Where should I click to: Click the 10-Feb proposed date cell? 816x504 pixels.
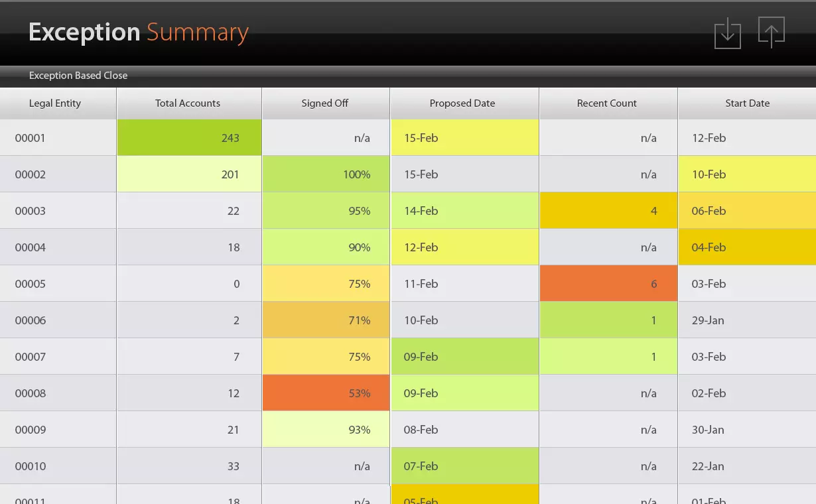(x=464, y=320)
